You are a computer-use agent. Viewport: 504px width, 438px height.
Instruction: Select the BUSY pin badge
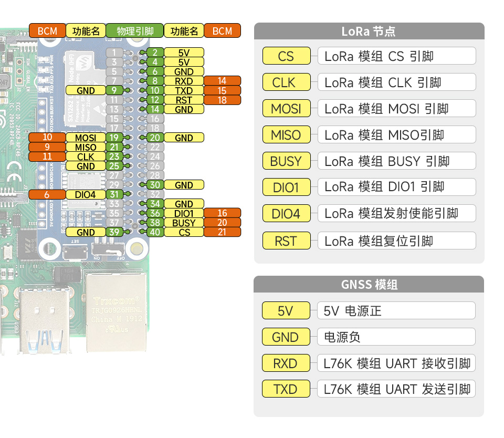(286, 161)
